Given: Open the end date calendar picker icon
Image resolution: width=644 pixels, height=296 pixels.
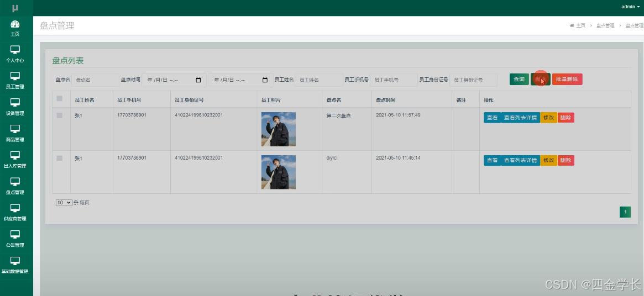Looking at the screenshot, I should coord(265,80).
